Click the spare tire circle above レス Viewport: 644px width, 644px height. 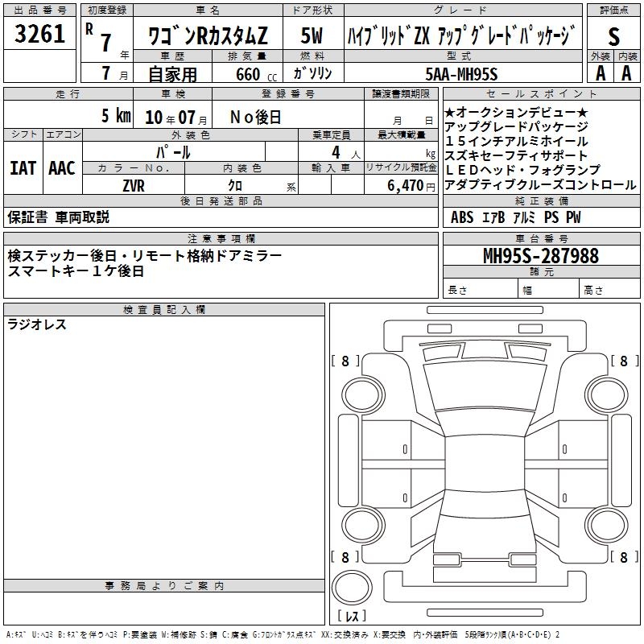tap(352, 587)
